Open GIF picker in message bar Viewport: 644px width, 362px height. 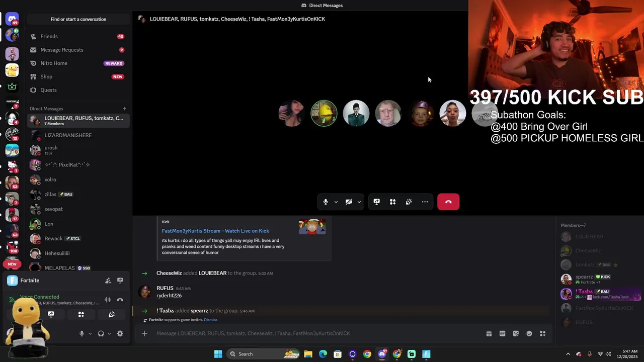point(502,333)
